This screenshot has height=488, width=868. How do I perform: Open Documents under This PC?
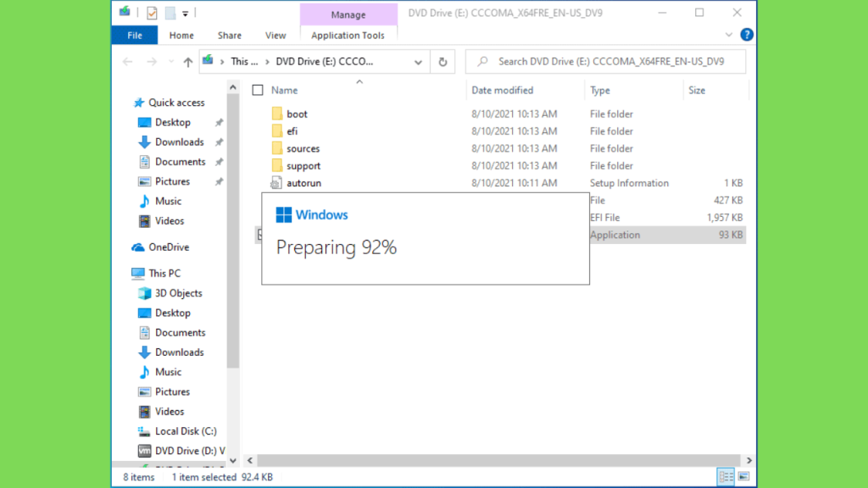coord(180,332)
